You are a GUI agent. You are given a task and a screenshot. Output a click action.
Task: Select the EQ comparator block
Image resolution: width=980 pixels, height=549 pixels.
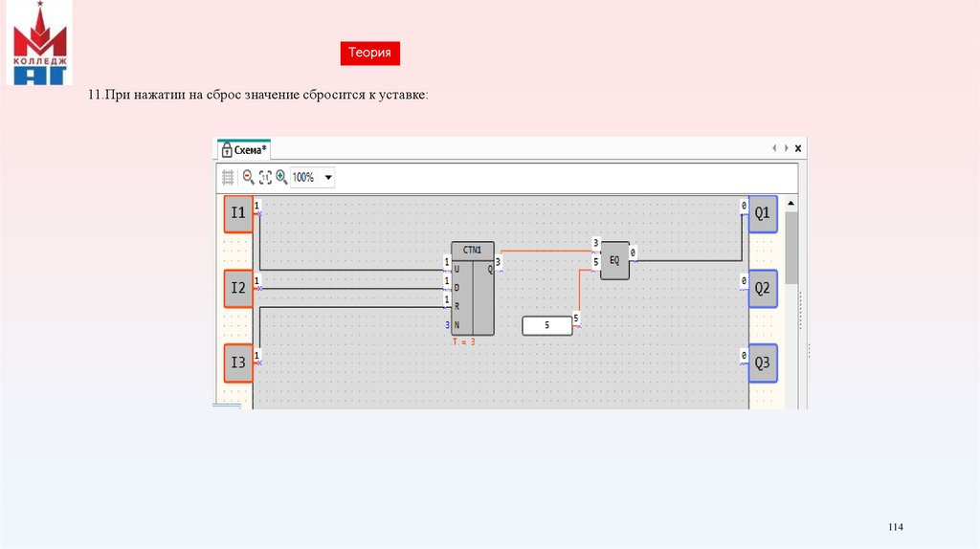[614, 260]
